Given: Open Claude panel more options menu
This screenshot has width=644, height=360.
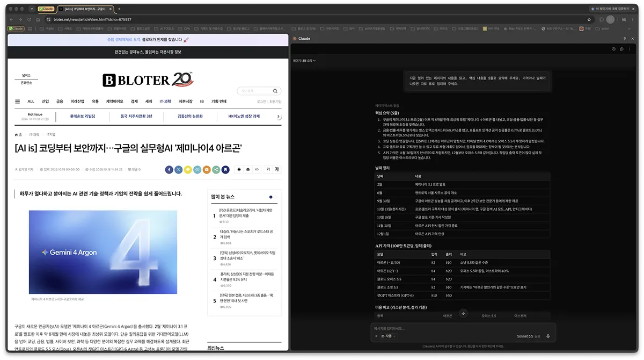Looking at the screenshot, I should coord(630,49).
